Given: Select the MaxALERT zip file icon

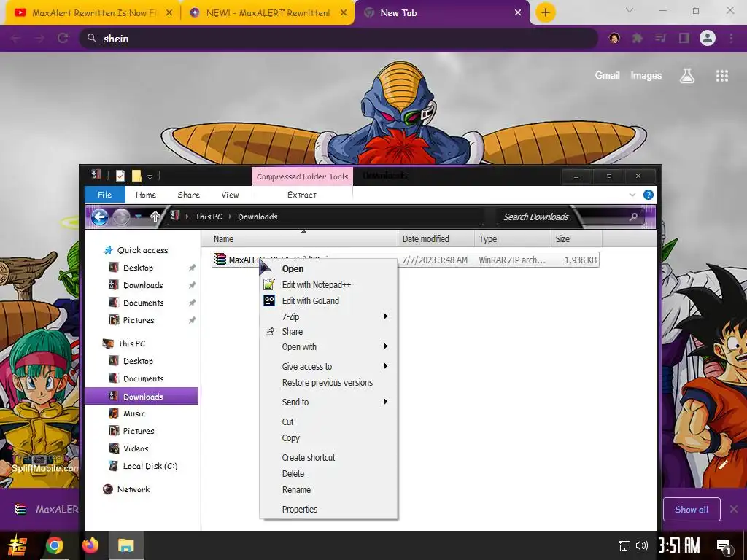Looking at the screenshot, I should [220, 259].
